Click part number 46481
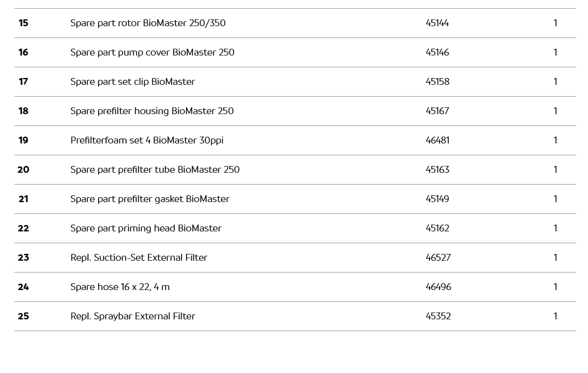 pyautogui.click(x=437, y=140)
